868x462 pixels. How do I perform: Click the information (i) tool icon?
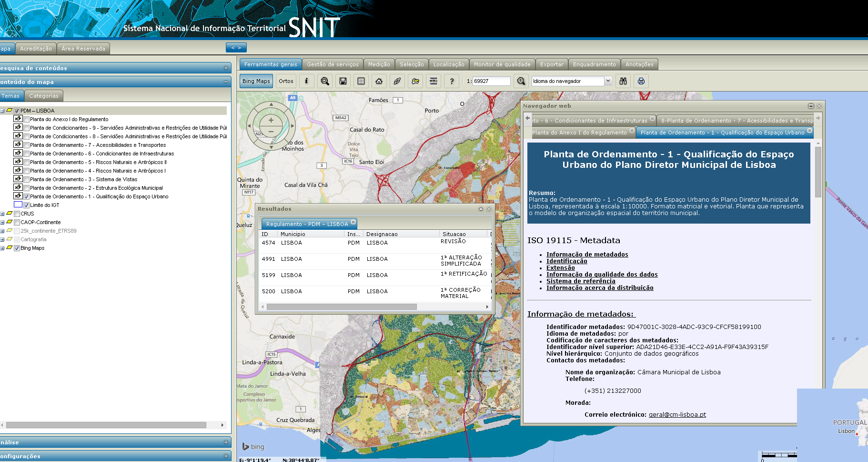click(306, 81)
